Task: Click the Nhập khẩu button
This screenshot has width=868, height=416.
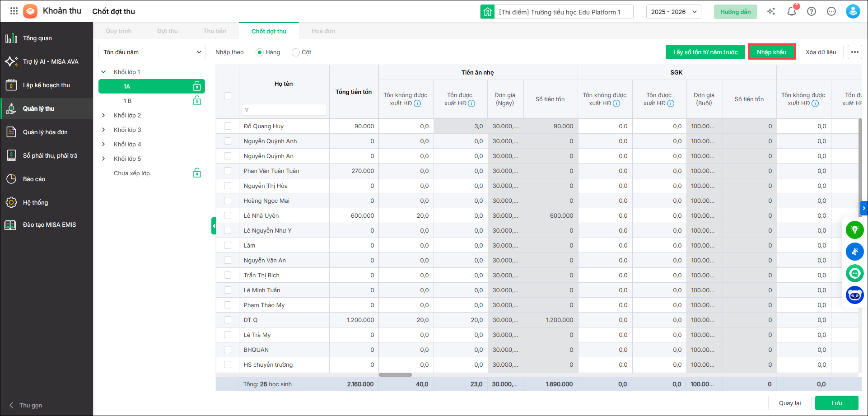Action: (x=771, y=52)
